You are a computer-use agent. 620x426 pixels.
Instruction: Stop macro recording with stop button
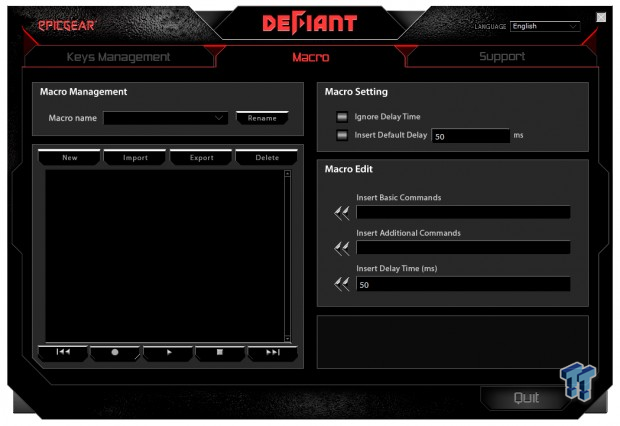coord(220,352)
